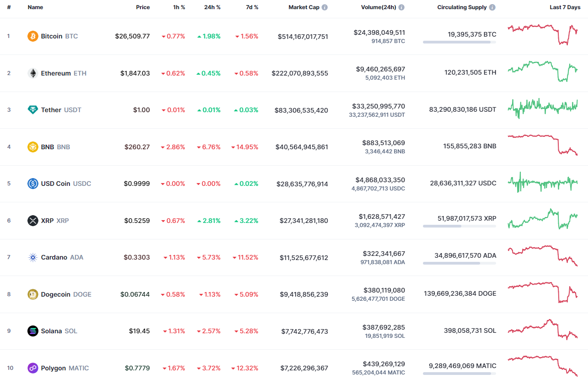The width and height of the screenshot is (588, 385).
Task: Open the Market Cap info tooltip icon
Action: click(325, 7)
